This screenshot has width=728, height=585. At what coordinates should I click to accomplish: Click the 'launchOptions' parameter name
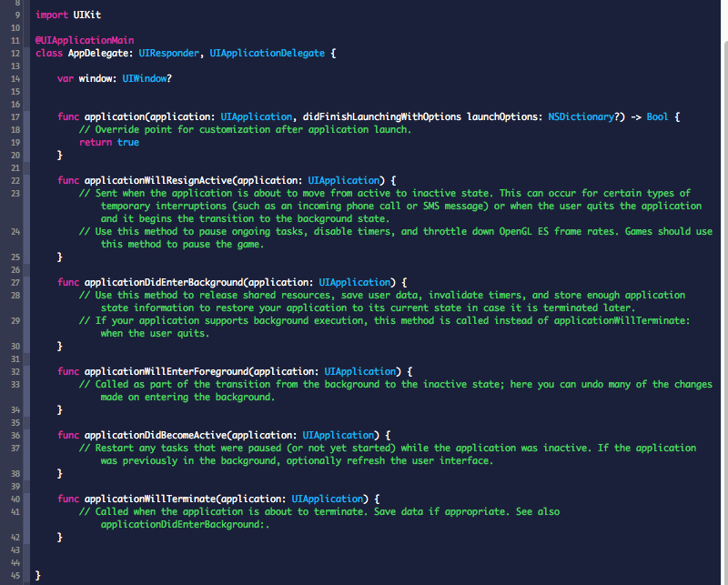[502, 116]
